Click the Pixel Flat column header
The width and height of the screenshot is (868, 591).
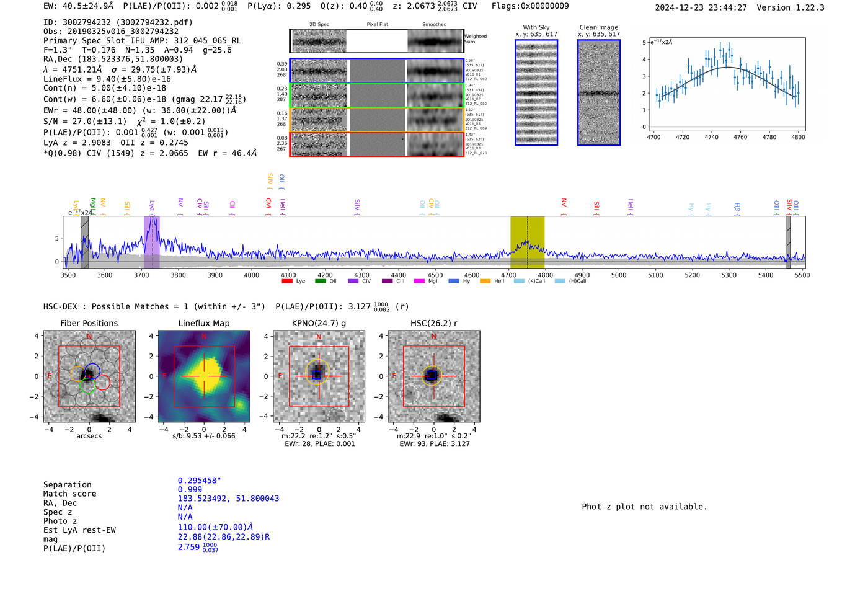[377, 25]
